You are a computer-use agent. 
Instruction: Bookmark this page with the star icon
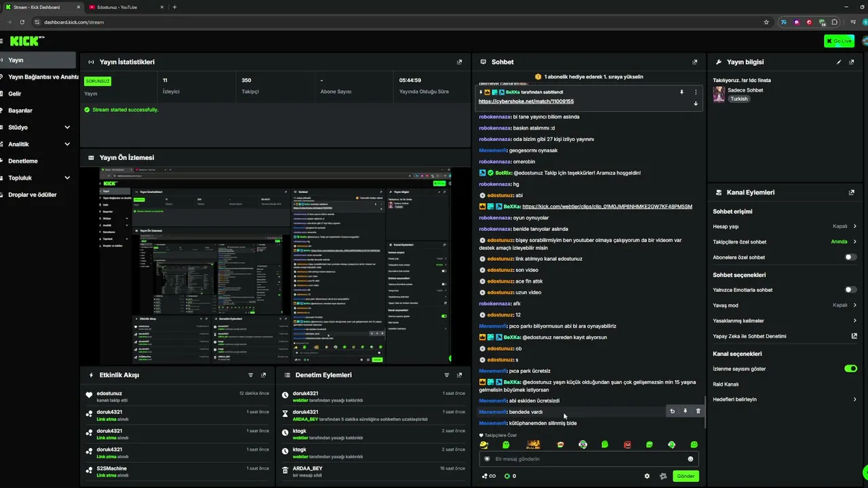(766, 22)
